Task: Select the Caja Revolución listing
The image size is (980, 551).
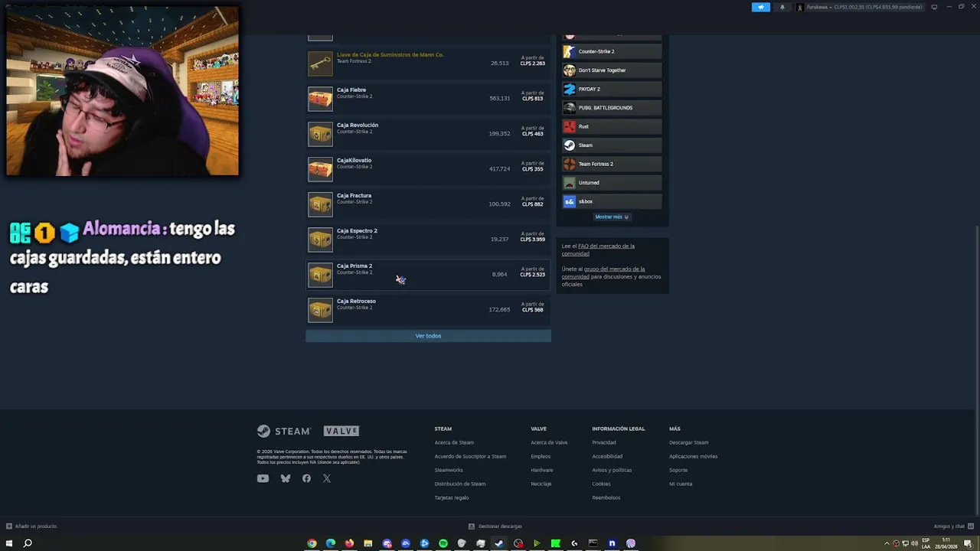Action: pyautogui.click(x=428, y=133)
